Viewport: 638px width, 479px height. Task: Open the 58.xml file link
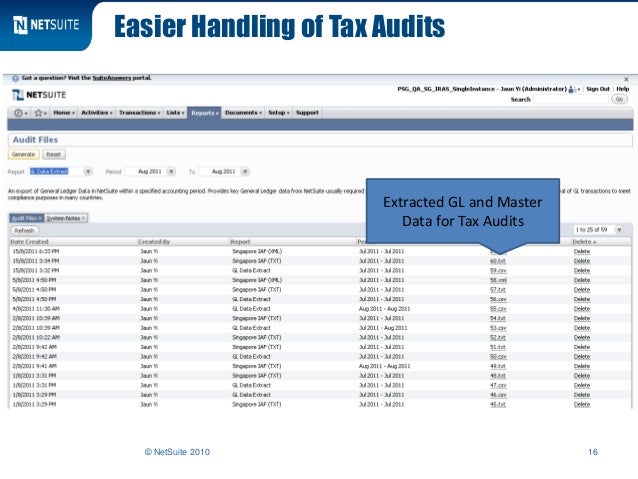click(x=498, y=280)
